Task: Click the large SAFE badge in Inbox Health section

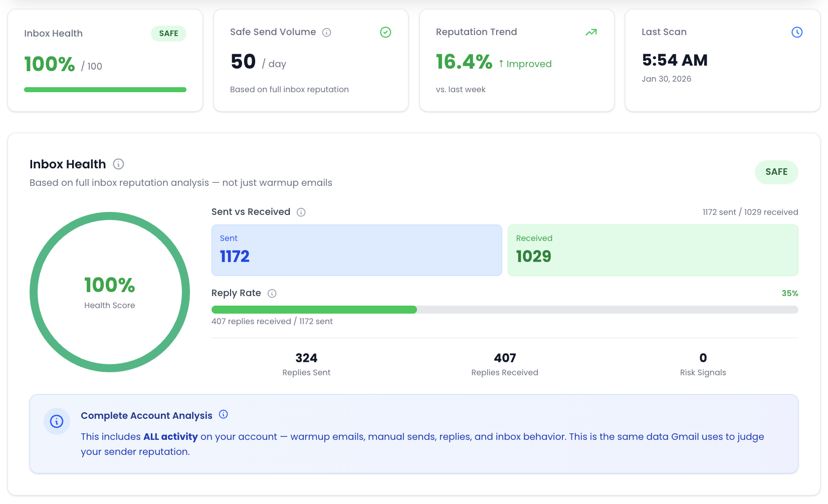Action: (x=776, y=172)
